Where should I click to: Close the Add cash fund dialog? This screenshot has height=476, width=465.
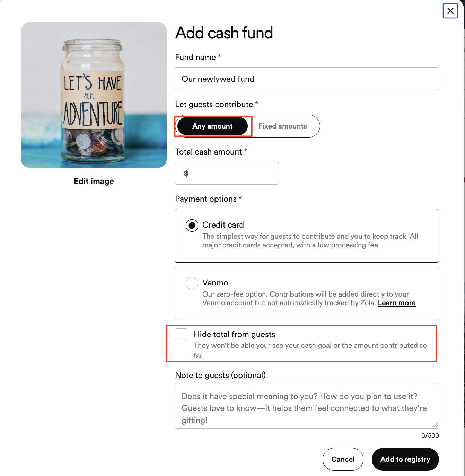click(x=450, y=11)
